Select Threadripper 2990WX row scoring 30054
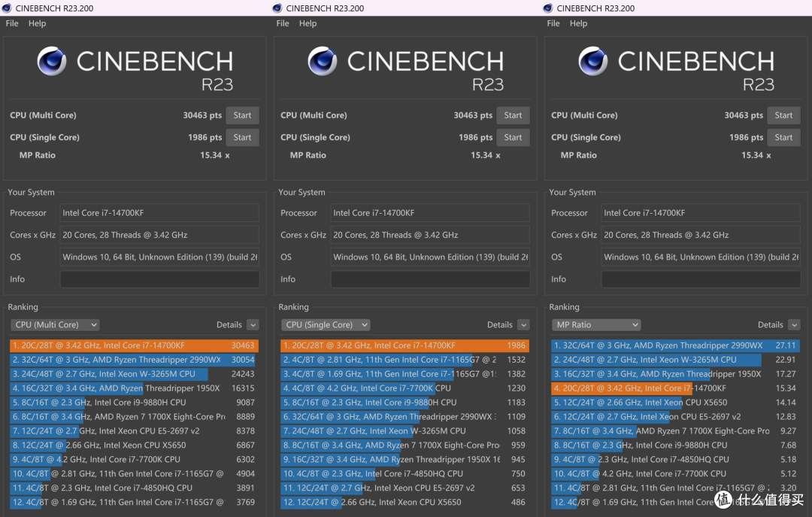 pyautogui.click(x=134, y=360)
